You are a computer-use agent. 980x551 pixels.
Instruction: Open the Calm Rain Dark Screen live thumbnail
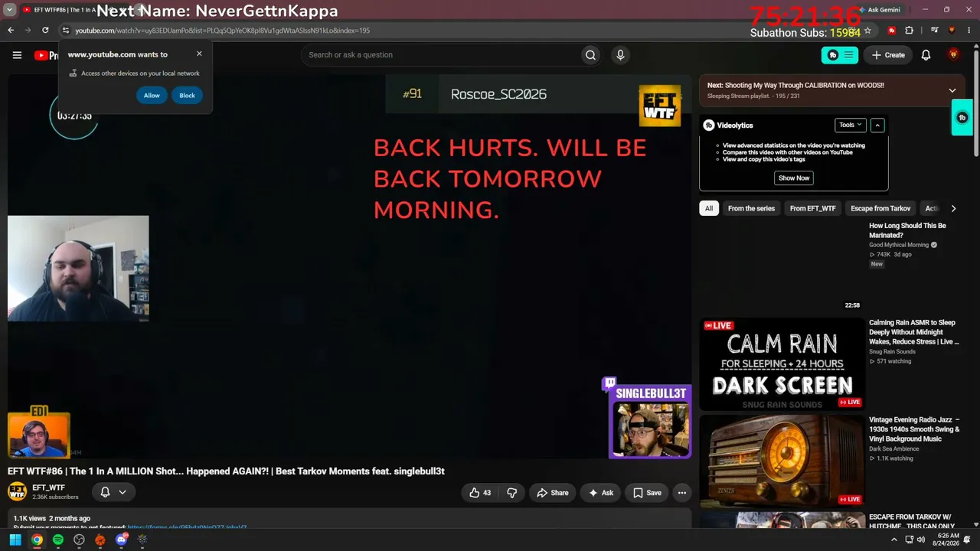tap(782, 364)
